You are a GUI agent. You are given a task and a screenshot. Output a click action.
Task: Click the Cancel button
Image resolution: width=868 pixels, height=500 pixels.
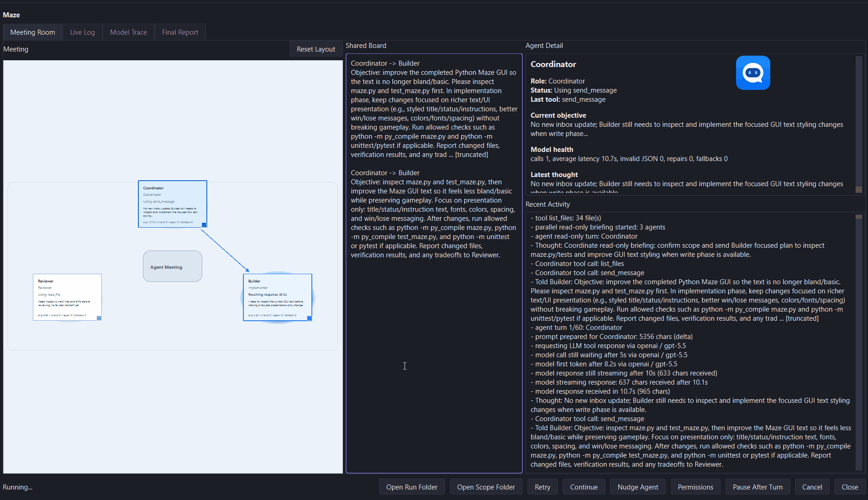coord(812,487)
